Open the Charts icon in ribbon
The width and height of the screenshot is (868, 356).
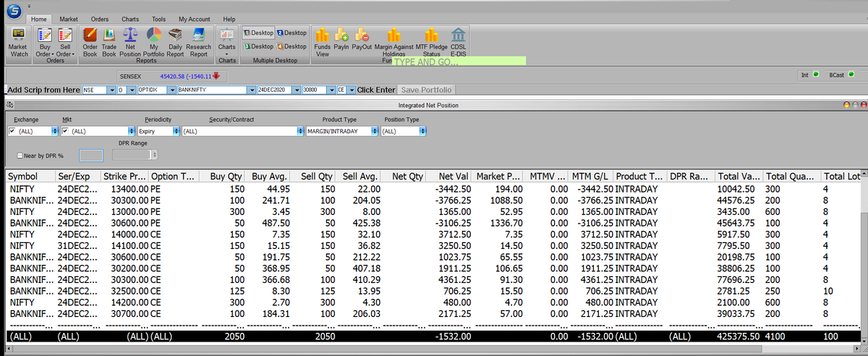click(226, 35)
